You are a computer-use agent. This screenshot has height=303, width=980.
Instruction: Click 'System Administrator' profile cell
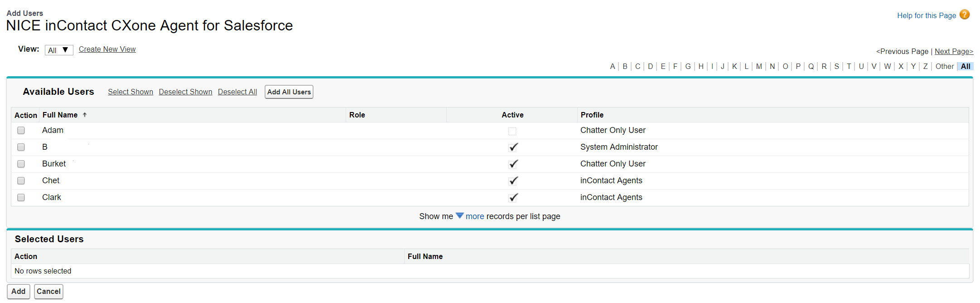pyautogui.click(x=619, y=147)
